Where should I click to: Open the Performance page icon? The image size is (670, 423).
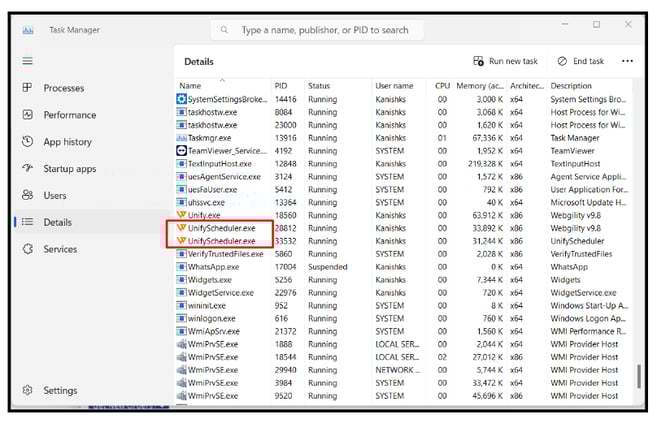(x=27, y=115)
